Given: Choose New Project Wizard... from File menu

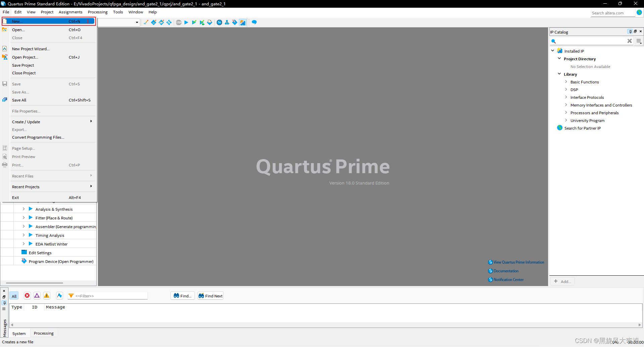Looking at the screenshot, I should pyautogui.click(x=49, y=49).
